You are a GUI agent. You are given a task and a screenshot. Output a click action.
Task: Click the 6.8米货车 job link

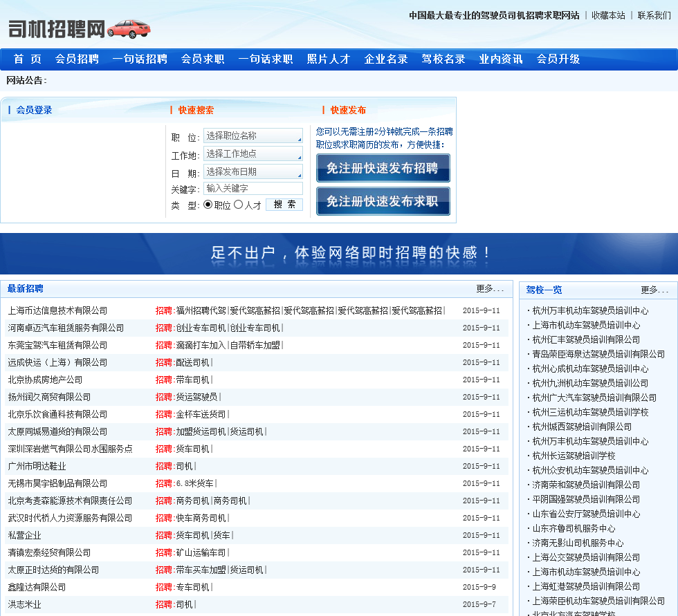[x=194, y=483]
